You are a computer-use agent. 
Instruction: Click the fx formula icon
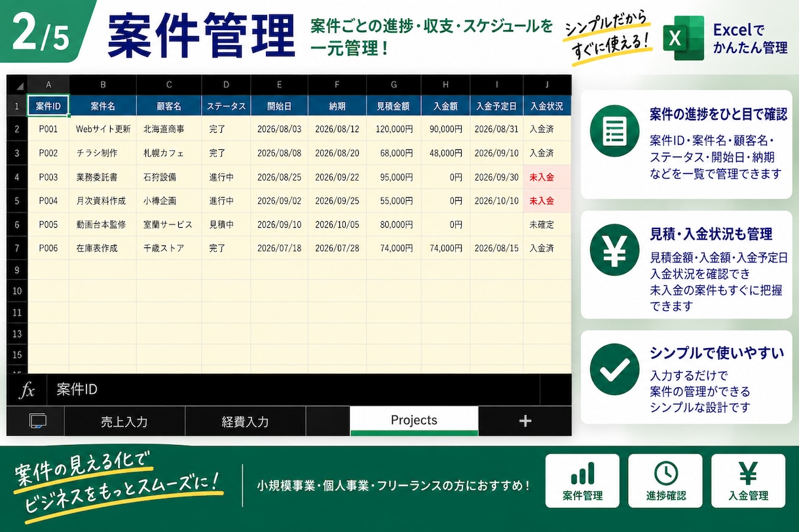(x=26, y=390)
